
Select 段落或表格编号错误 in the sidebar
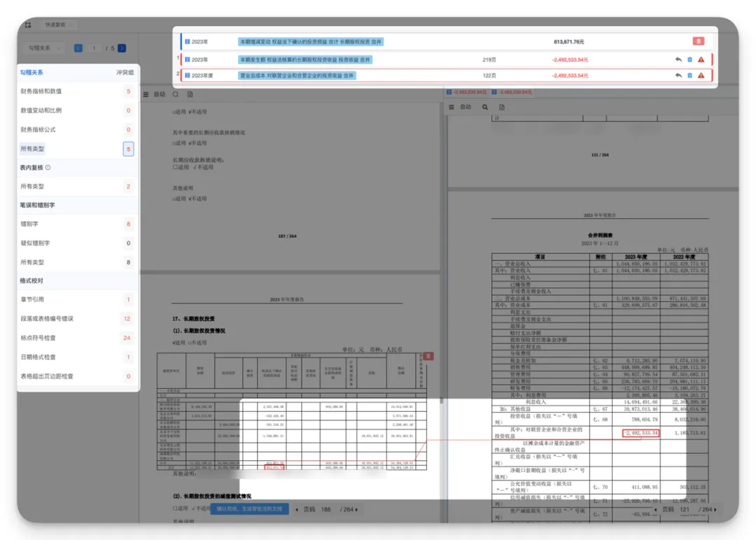(78, 318)
